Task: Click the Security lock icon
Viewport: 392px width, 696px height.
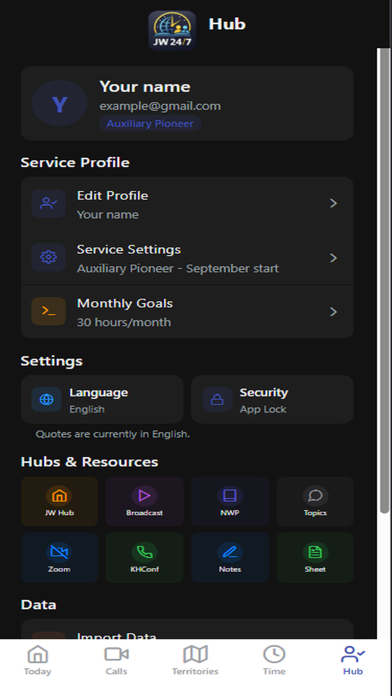Action: tap(217, 399)
